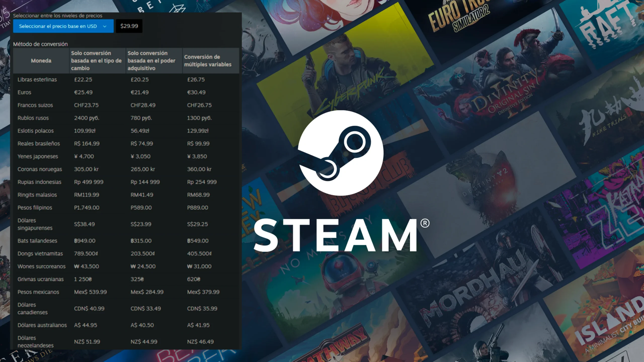This screenshot has height=362, width=644.
Task: Click the 'Moneda' column header
Action: [41, 60]
